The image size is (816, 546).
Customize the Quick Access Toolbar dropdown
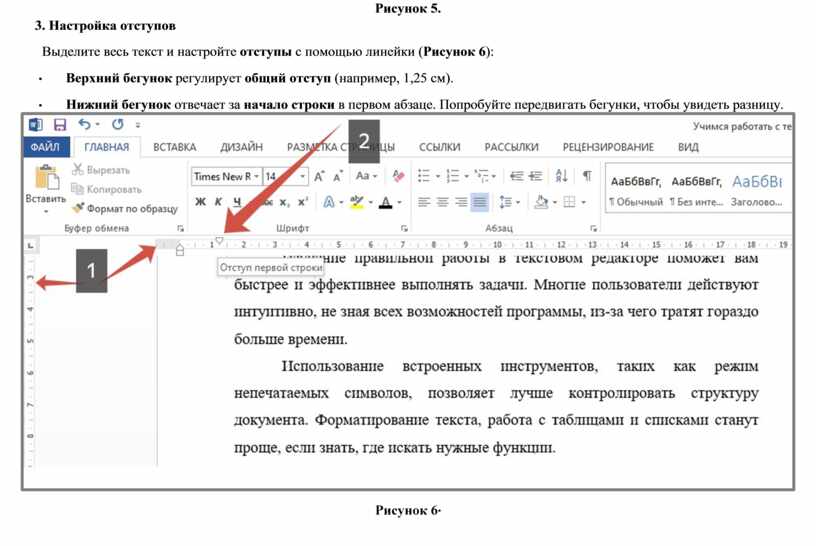tap(137, 125)
